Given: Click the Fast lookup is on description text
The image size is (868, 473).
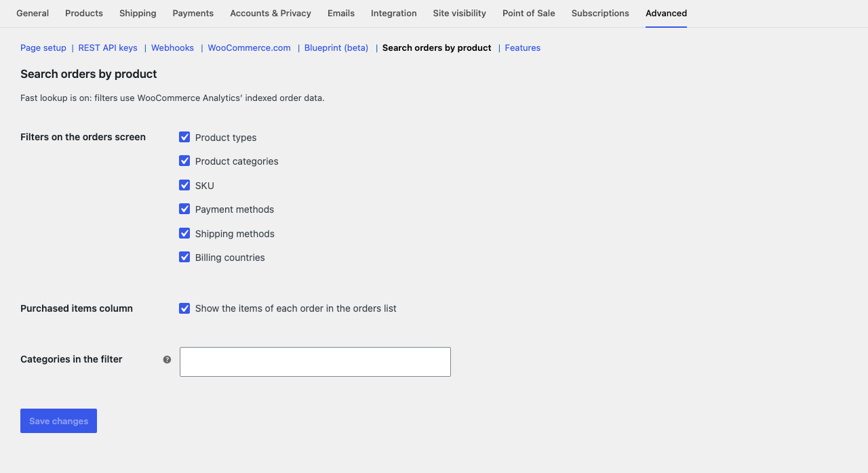Looking at the screenshot, I should 172,98.
